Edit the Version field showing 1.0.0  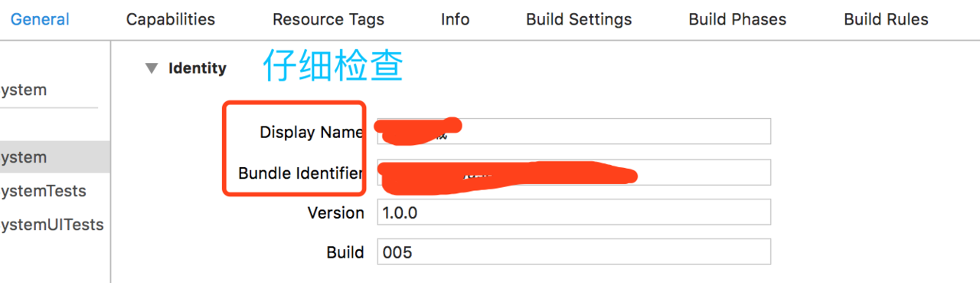[x=574, y=212]
